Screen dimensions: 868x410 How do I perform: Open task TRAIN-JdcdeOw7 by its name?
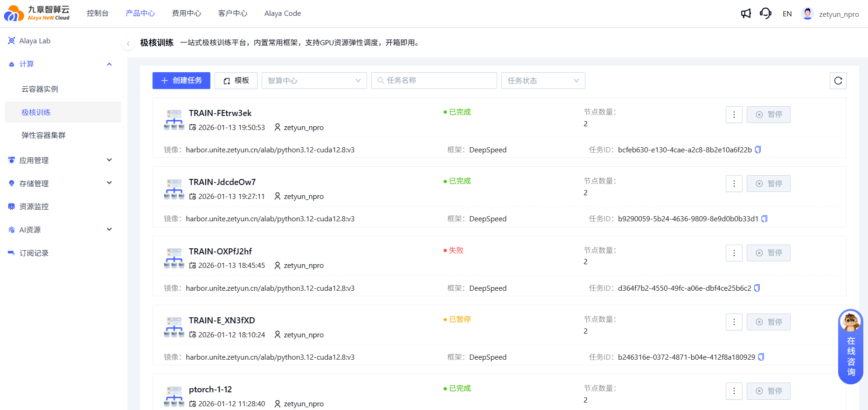point(222,182)
